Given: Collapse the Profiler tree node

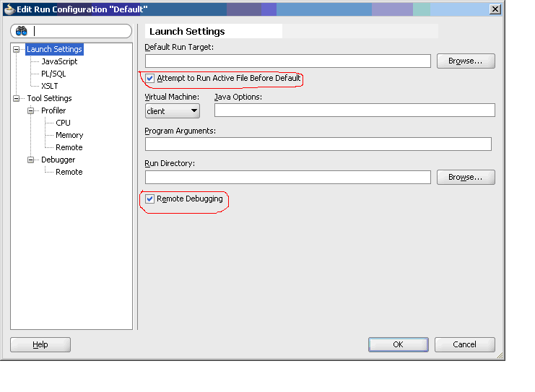Looking at the screenshot, I should pos(31,111).
